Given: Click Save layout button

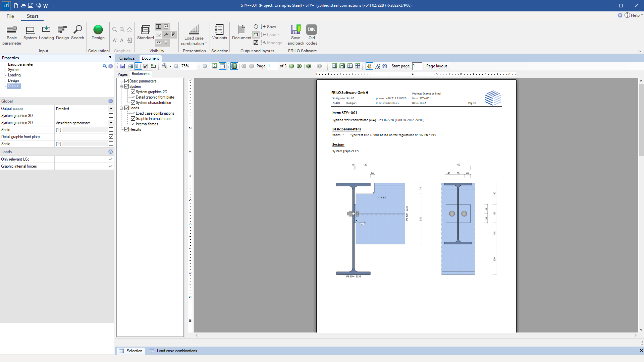Looking at the screenshot, I should click(268, 27).
